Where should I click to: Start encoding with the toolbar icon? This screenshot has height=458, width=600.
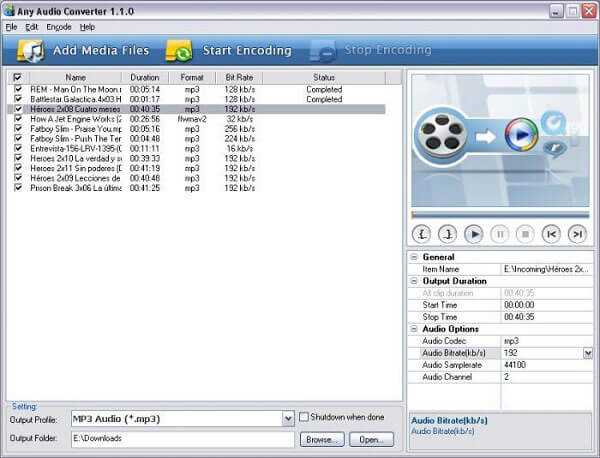pos(179,51)
